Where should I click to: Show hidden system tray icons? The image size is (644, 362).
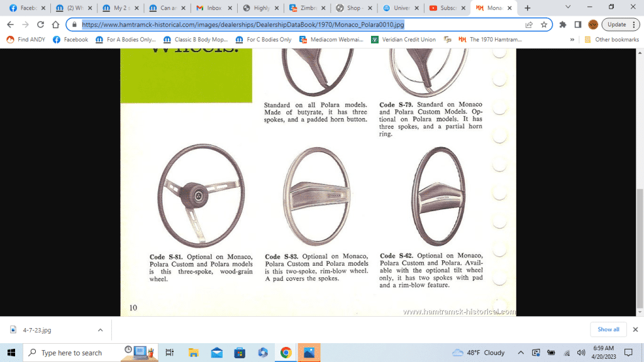(x=521, y=353)
